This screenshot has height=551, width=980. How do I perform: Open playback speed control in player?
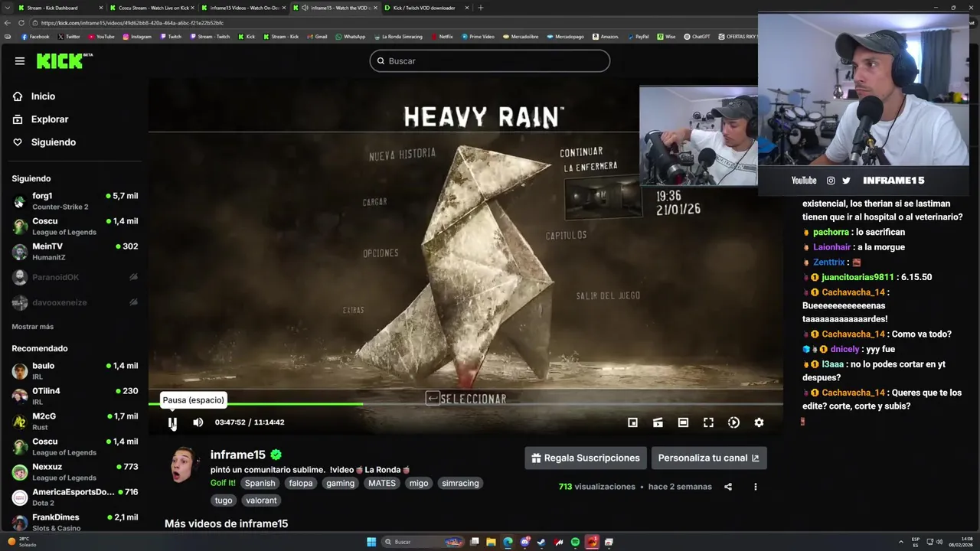coord(733,422)
